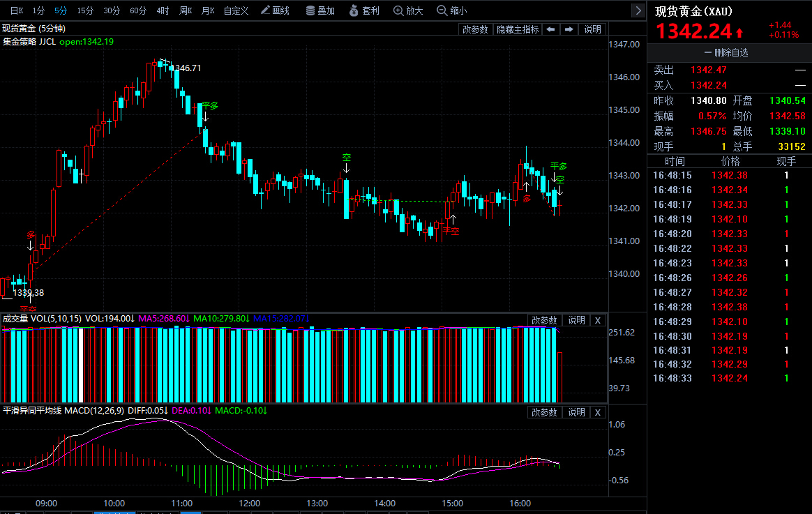The image size is (812, 514).
Task: Remove from watchlist via 删除自选
Action: click(x=726, y=53)
